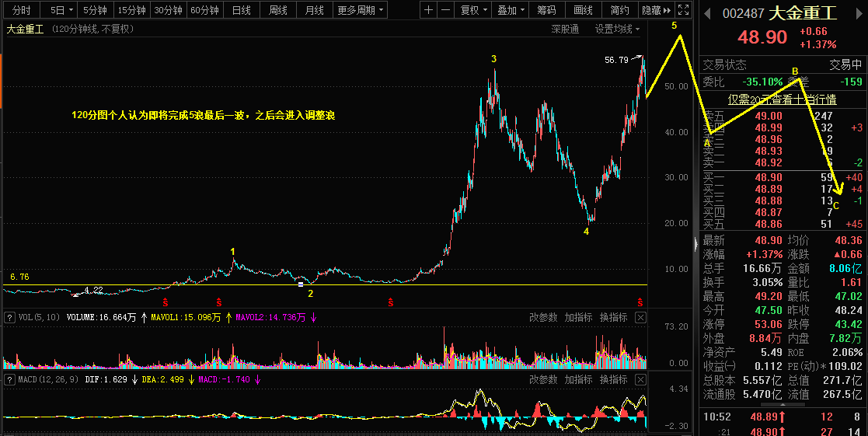Toggle fullscreen chart icon

coord(684,10)
